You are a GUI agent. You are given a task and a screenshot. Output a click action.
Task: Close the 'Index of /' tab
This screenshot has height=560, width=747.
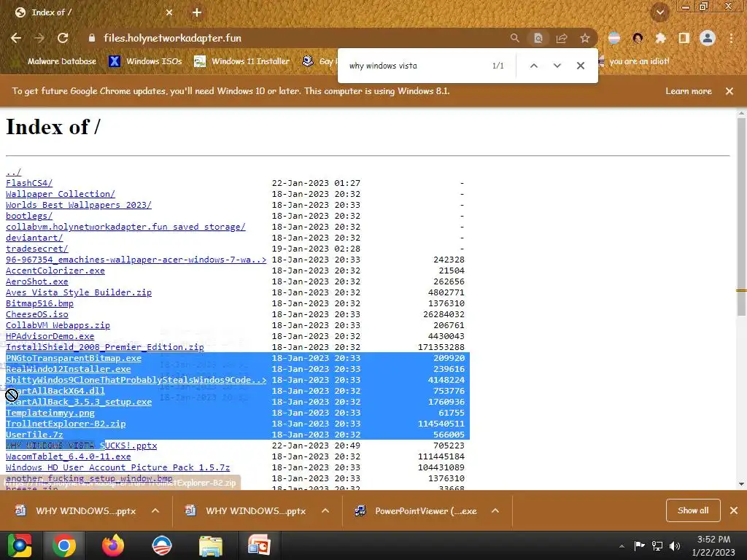[169, 12]
